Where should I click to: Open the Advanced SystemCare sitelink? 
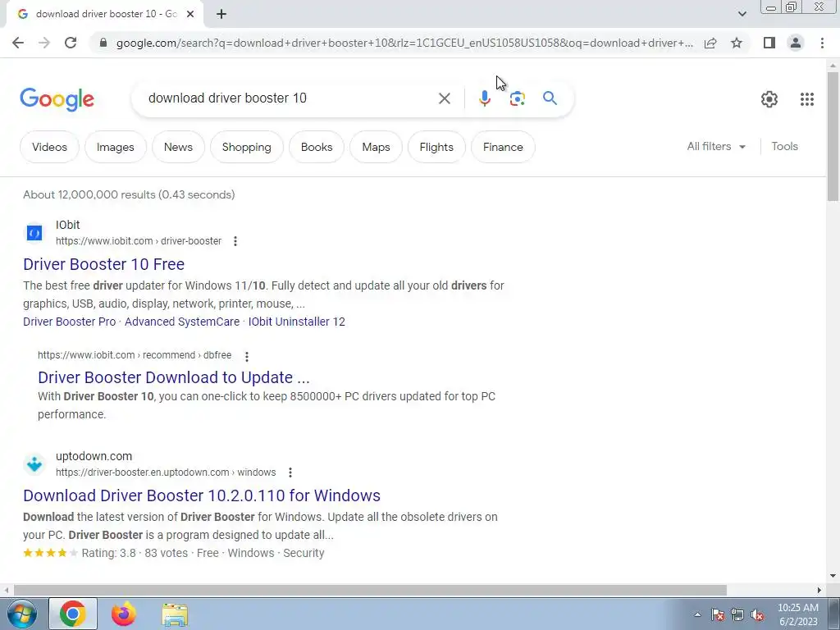point(182,322)
